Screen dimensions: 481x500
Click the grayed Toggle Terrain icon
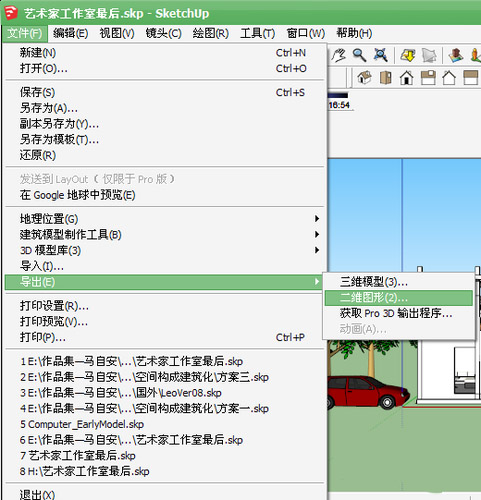[429, 55]
